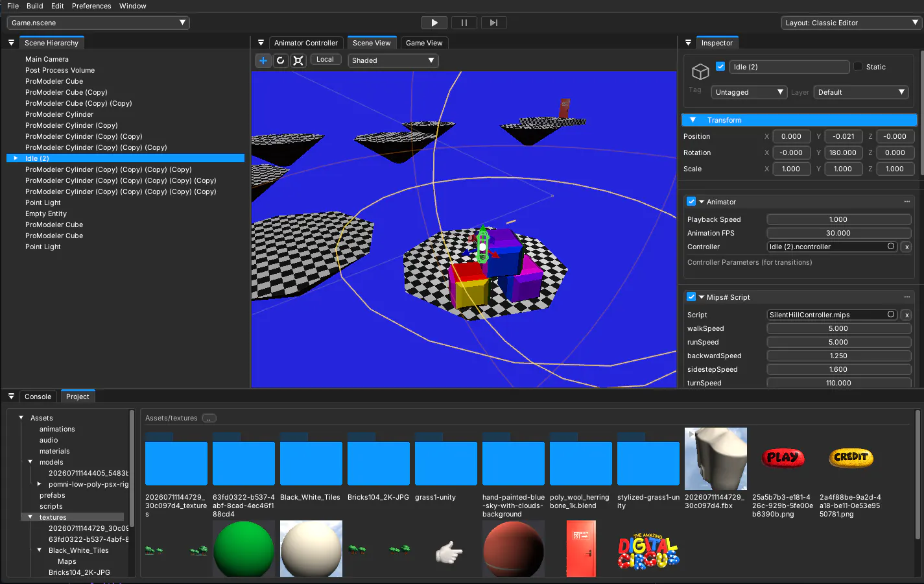Open the Preferences menu

click(x=91, y=6)
